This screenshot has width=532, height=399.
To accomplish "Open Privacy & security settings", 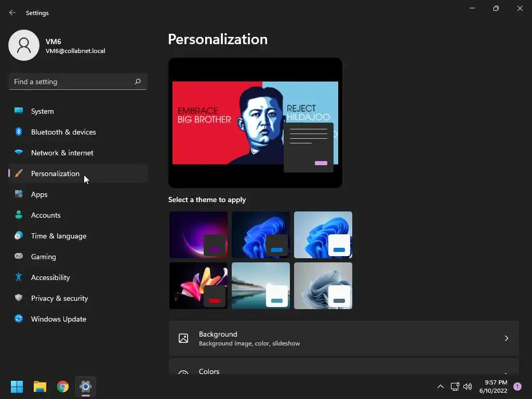I will point(78,298).
